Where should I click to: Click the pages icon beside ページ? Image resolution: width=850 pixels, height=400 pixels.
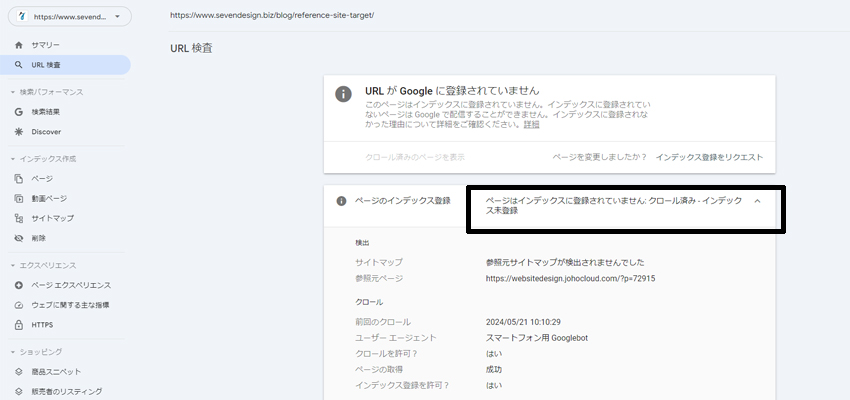(x=19, y=179)
